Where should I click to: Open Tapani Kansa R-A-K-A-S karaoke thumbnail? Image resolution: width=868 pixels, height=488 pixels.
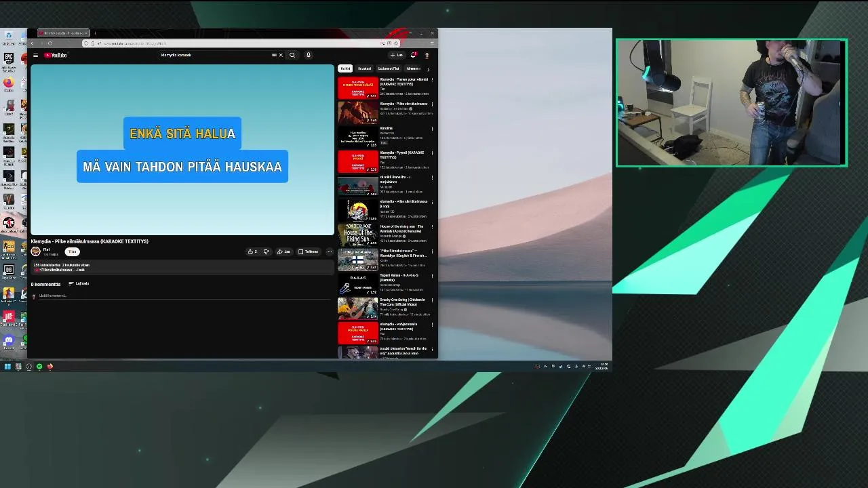point(357,283)
